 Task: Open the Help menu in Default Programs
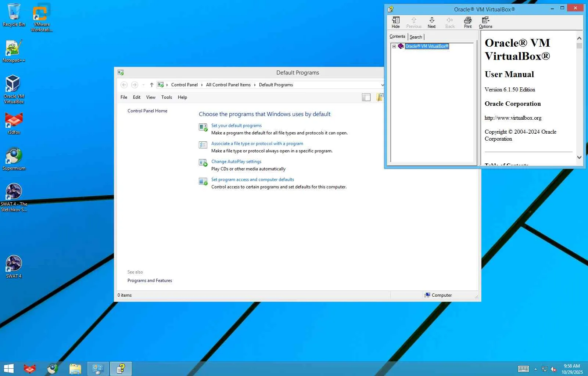tap(182, 97)
